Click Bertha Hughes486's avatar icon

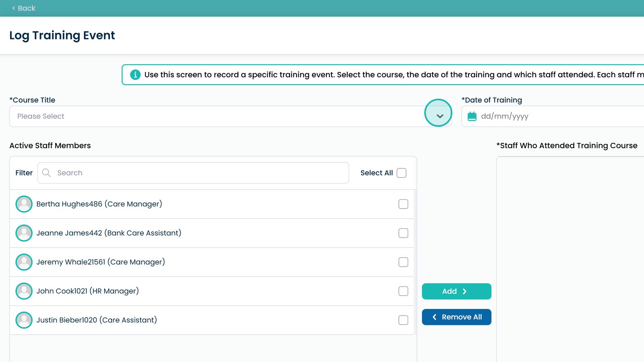click(24, 204)
